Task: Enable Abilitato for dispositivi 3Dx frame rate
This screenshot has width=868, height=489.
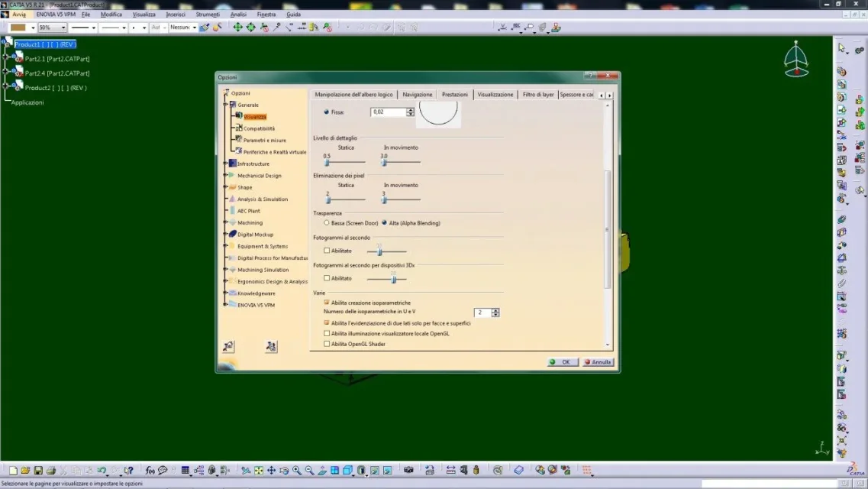Action: coord(327,278)
